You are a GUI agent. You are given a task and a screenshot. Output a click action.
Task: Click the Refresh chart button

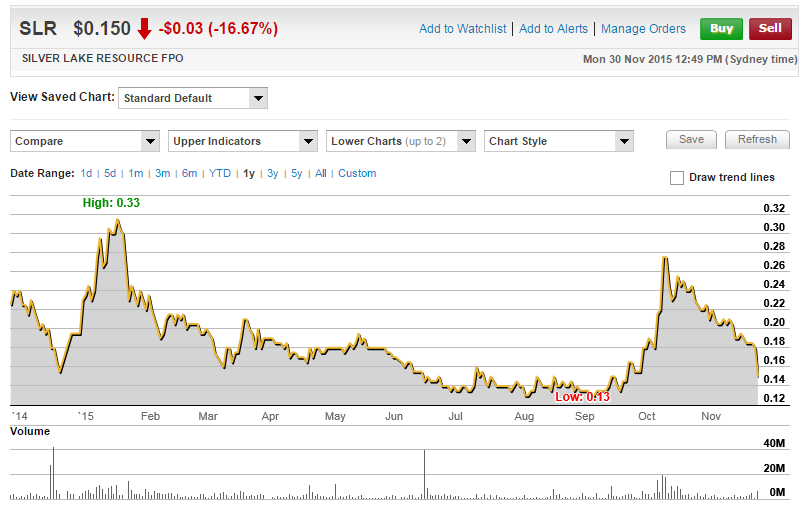(757, 140)
